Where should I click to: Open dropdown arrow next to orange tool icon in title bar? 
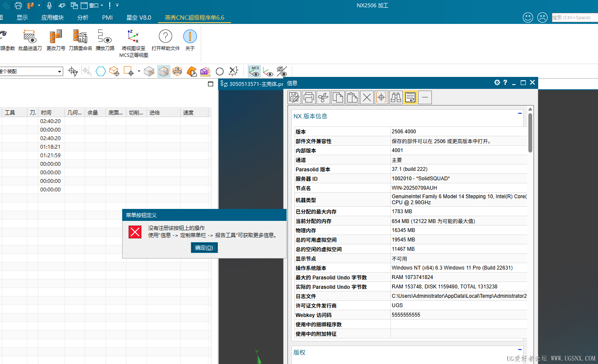coord(39,6)
